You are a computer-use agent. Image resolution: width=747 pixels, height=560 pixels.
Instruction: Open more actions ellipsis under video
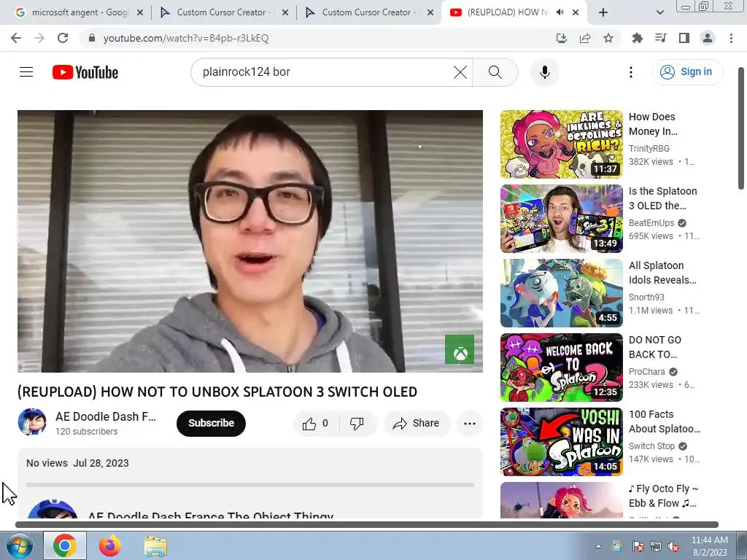470,424
